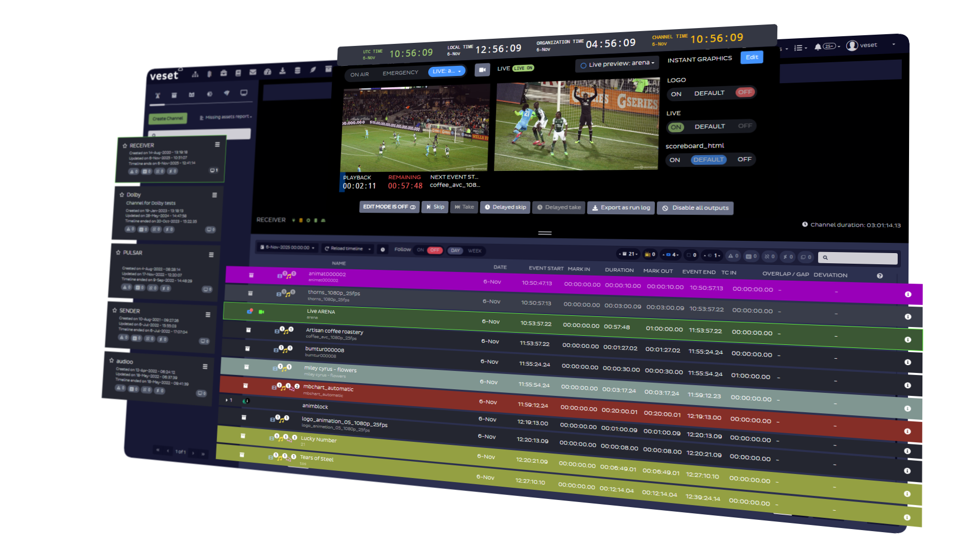
Task: Switch to the EMERGENCY tab
Action: tap(400, 73)
